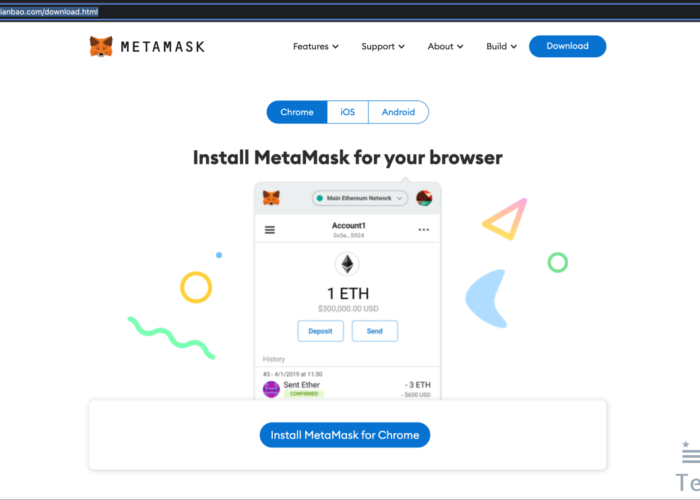Select the Chrome platform tab
Screen dimensions: 700x500
(x=297, y=112)
